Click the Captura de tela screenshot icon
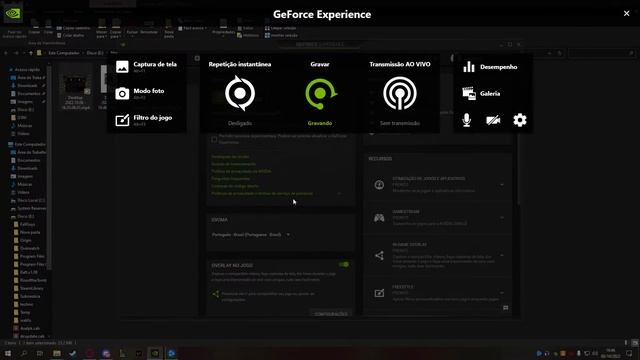Viewport: 640px width, 360px height. (x=122, y=67)
